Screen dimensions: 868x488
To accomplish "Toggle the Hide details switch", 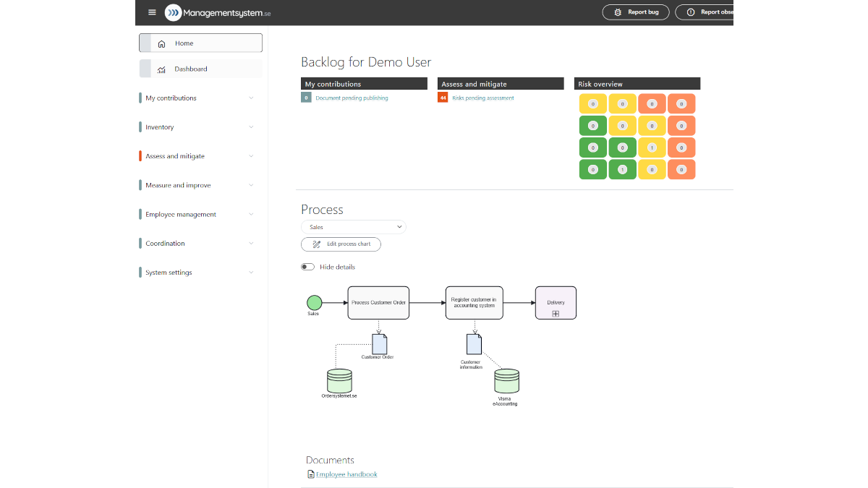I will click(x=308, y=267).
